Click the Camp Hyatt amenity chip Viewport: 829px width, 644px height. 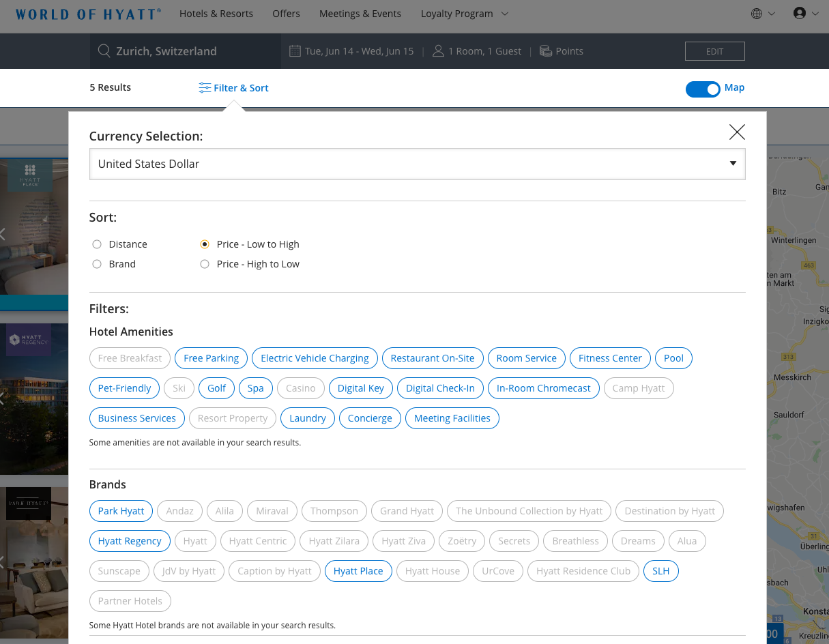tap(639, 388)
